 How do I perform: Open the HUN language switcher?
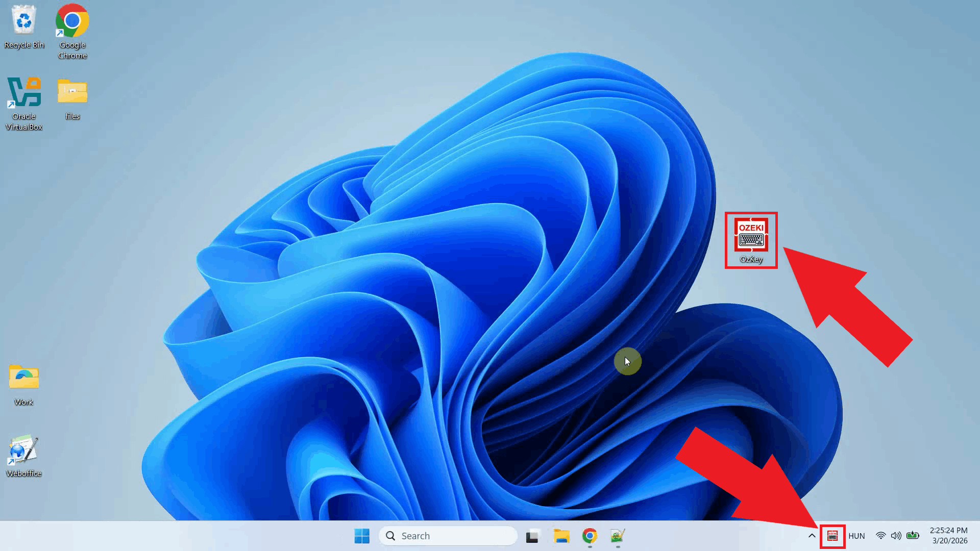coord(856,536)
